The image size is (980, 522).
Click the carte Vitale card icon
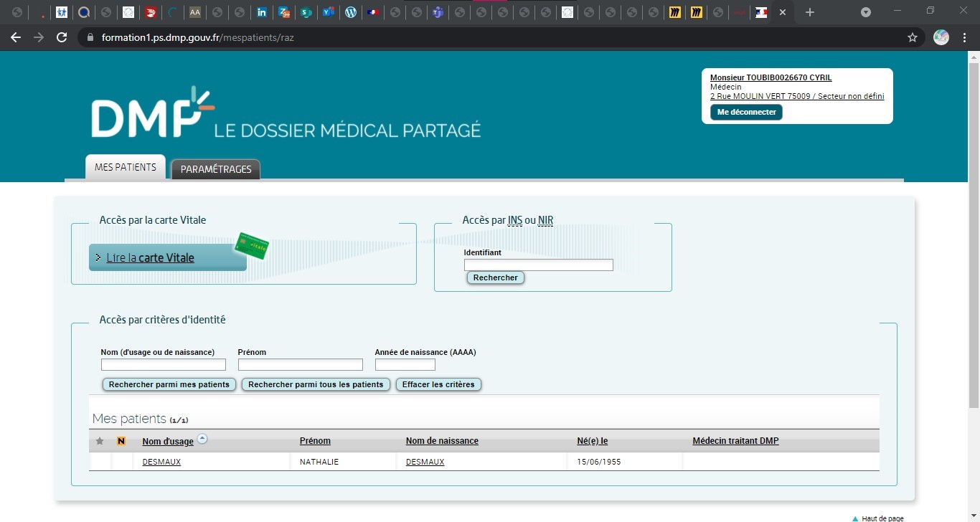pos(252,247)
